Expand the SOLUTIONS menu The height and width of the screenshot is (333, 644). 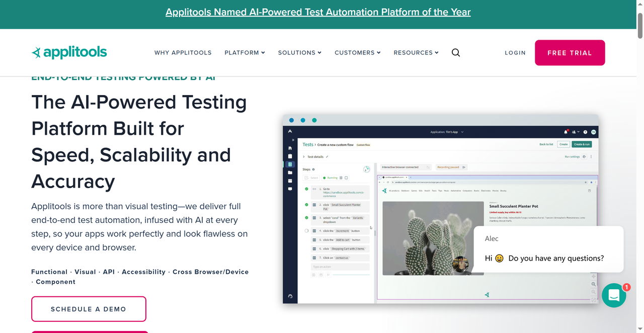click(x=300, y=52)
